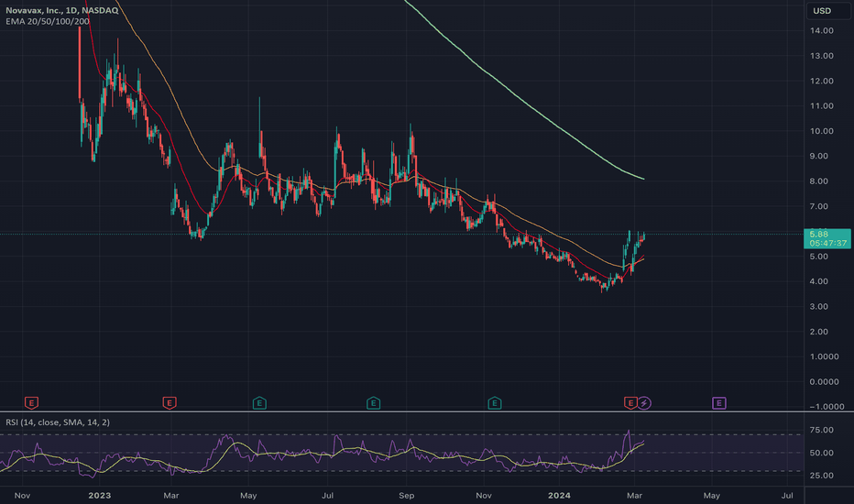
Task: Click the purple lightning bolt event marker
Action: click(644, 403)
